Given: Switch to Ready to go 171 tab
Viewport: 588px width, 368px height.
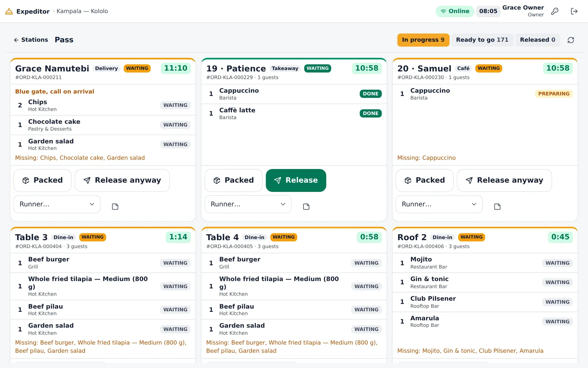Looking at the screenshot, I should point(482,40).
